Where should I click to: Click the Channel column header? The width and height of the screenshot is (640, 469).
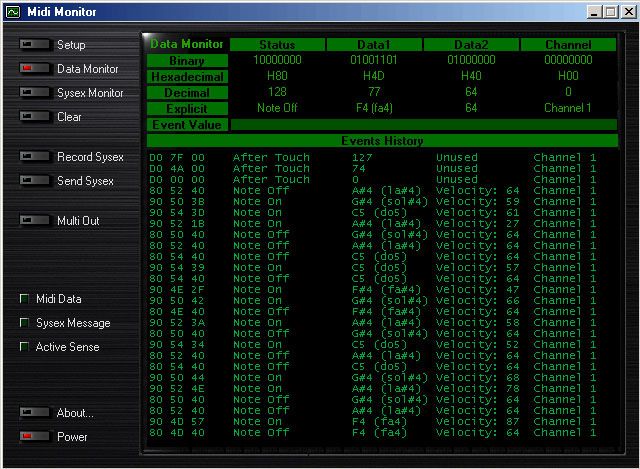tap(568, 44)
